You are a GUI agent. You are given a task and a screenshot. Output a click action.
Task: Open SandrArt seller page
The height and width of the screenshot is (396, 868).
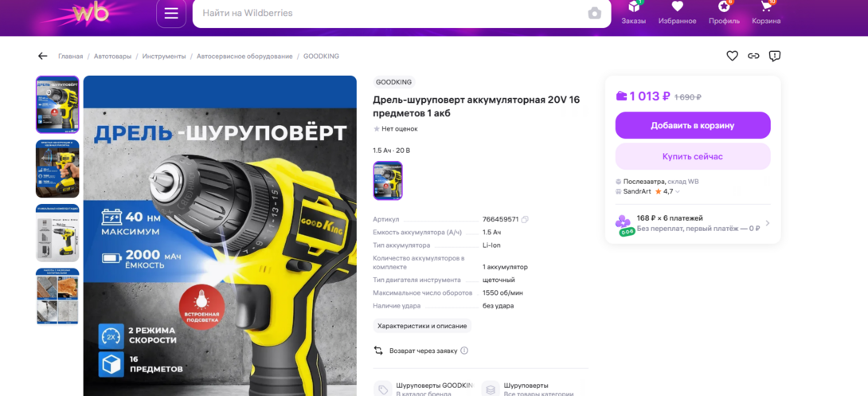click(637, 192)
